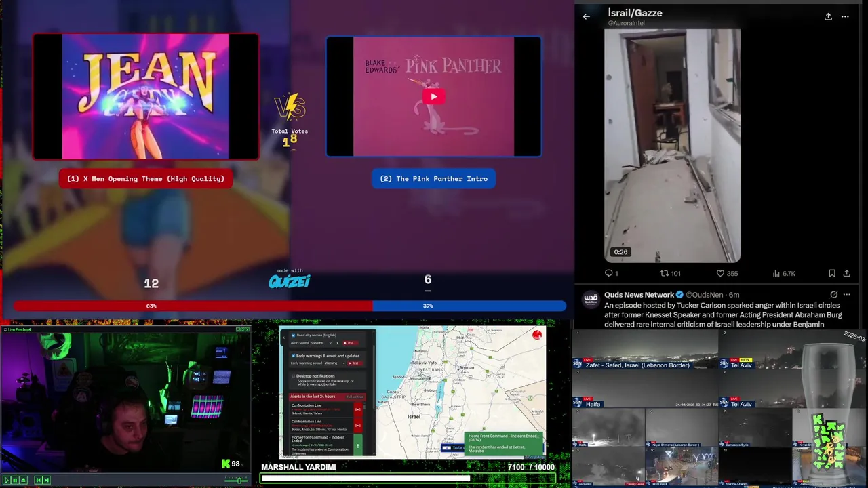Viewport: 868px width, 488px height.
Task: Toggle Early warnings & event end updates checkbox
Action: (294, 356)
